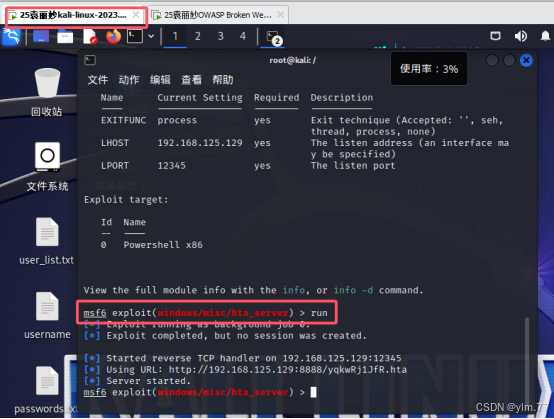Click the EXITFUNC option name

[x=123, y=120]
